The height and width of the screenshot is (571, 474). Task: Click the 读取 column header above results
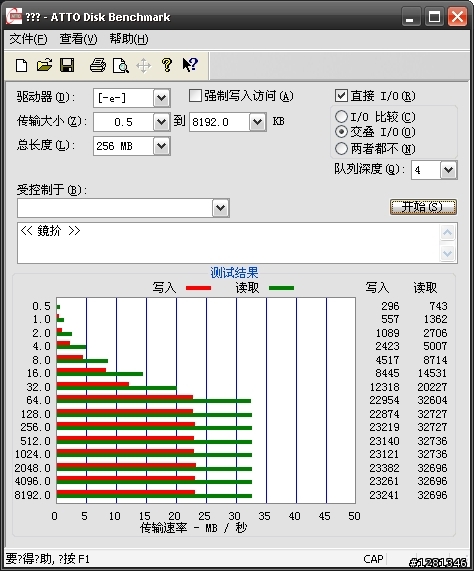[425, 288]
